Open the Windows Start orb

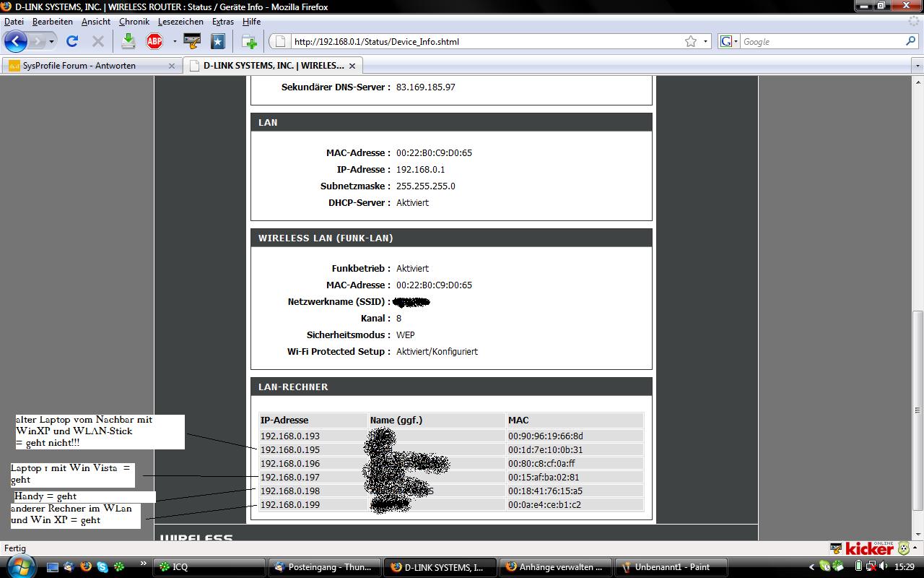click(22, 566)
